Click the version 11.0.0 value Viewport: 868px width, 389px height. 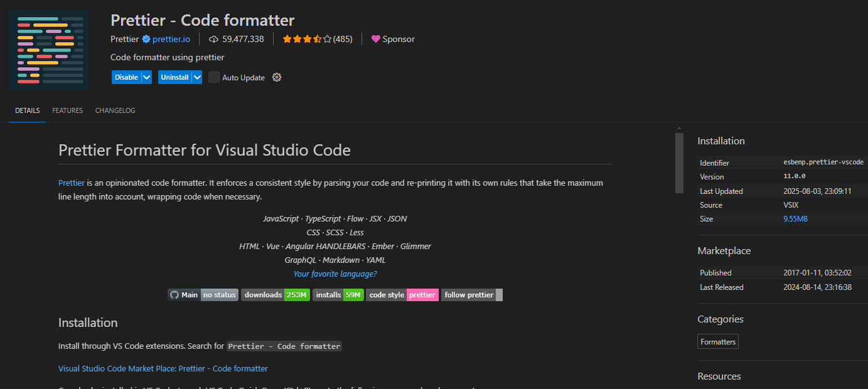coord(794,177)
